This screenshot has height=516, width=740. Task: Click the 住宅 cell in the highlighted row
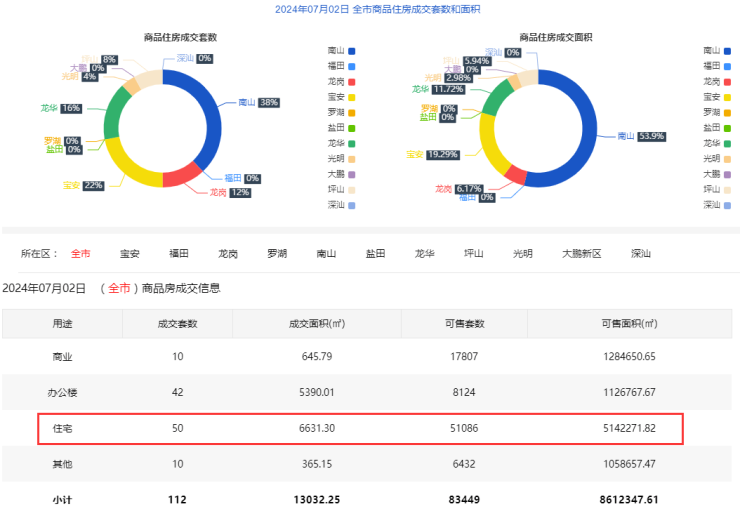coord(62,428)
